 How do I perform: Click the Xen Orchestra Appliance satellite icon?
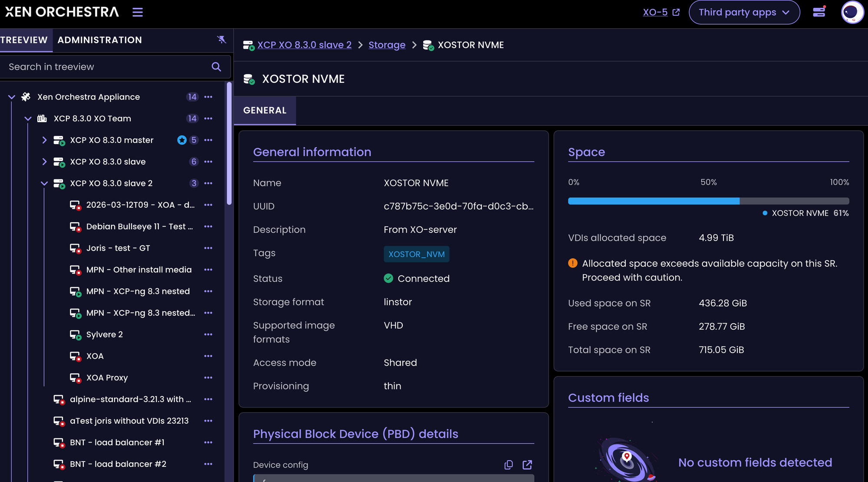(x=26, y=97)
